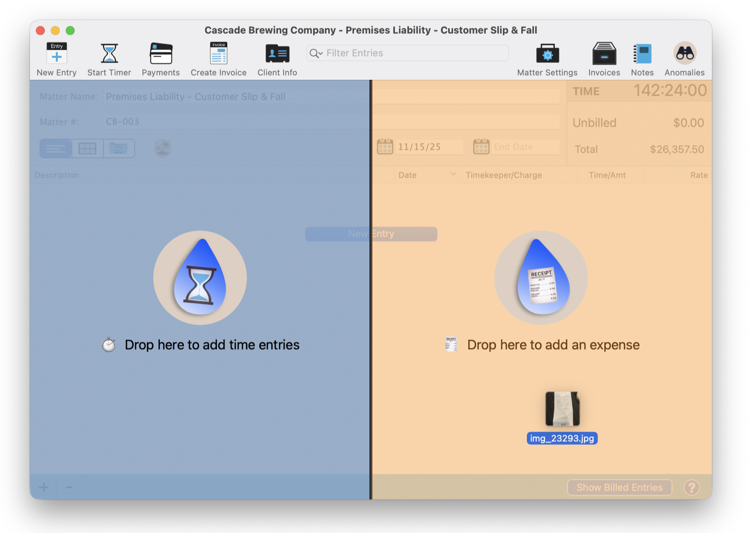Click 'Drop here to add time entries' text
The width and height of the screenshot is (756, 533).
(212, 345)
